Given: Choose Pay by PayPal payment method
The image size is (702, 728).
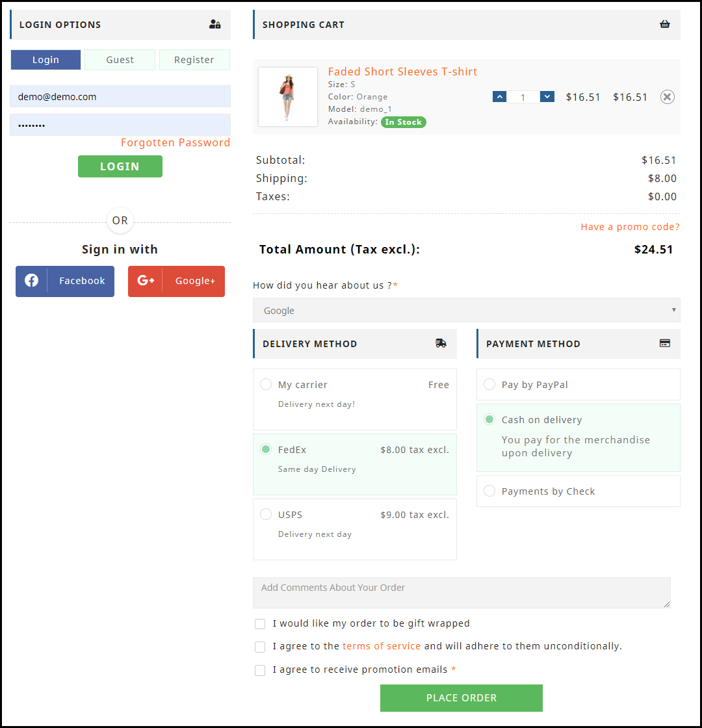Looking at the screenshot, I should click(489, 384).
